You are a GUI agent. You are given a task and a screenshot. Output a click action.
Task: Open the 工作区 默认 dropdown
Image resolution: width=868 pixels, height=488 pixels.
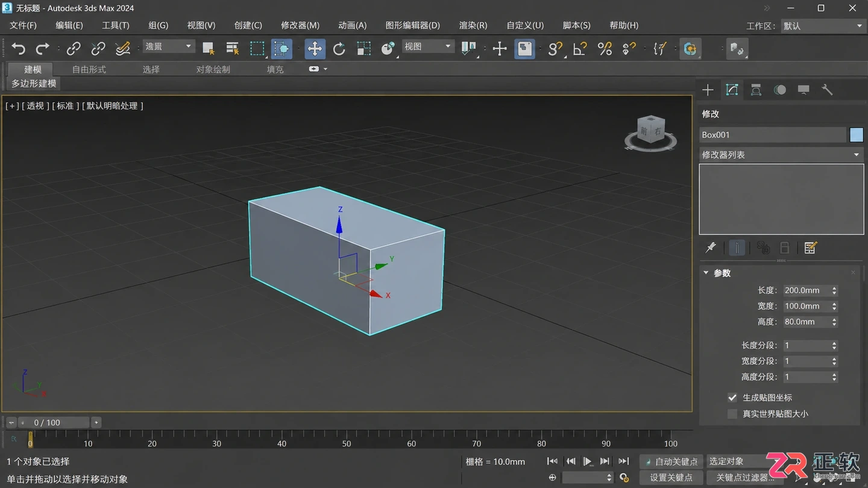(x=822, y=26)
